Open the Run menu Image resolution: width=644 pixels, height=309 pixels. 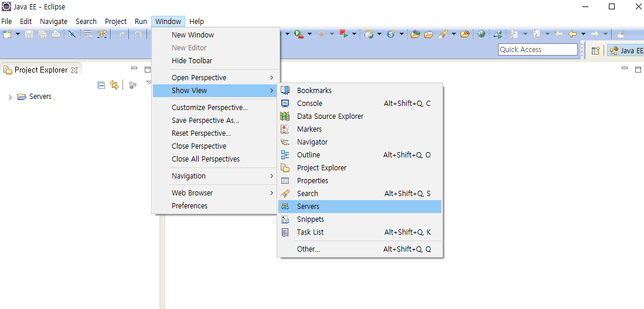[x=141, y=21]
